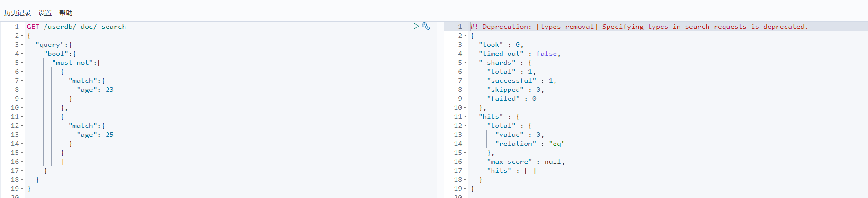Collapse the "total" fold at response line 12
Viewport: 868px width, 198px height.
pos(465,126)
